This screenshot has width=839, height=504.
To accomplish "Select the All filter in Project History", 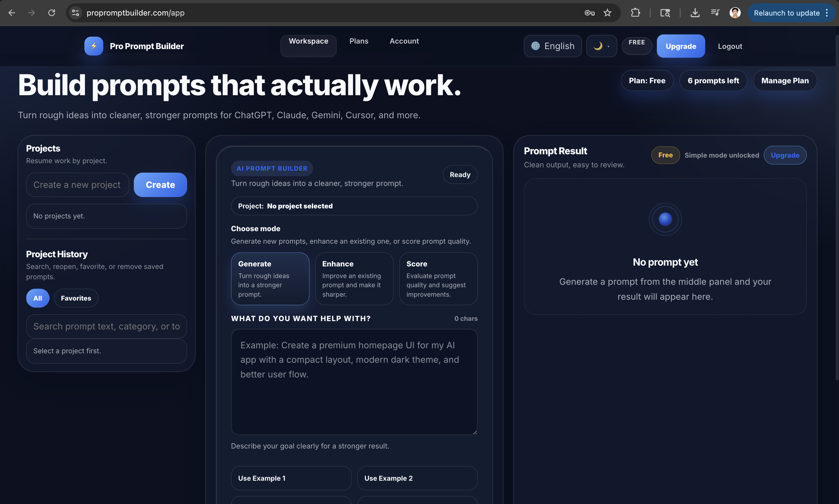I will [x=37, y=298].
